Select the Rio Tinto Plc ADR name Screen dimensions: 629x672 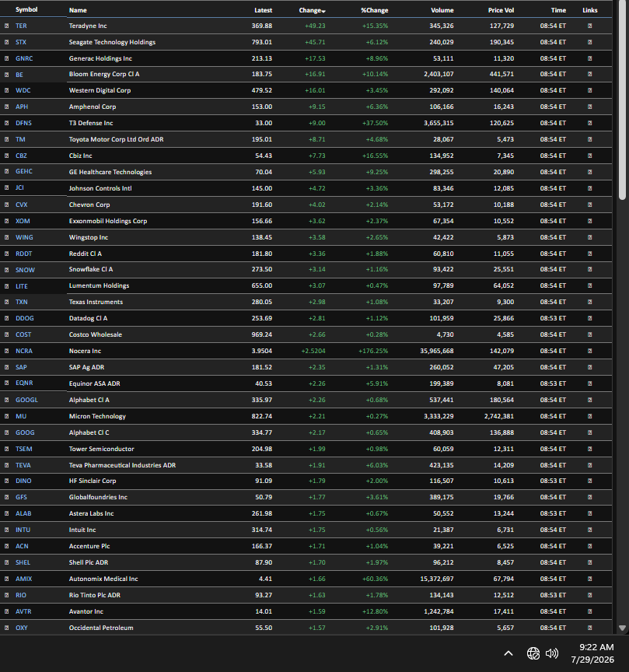(95, 595)
